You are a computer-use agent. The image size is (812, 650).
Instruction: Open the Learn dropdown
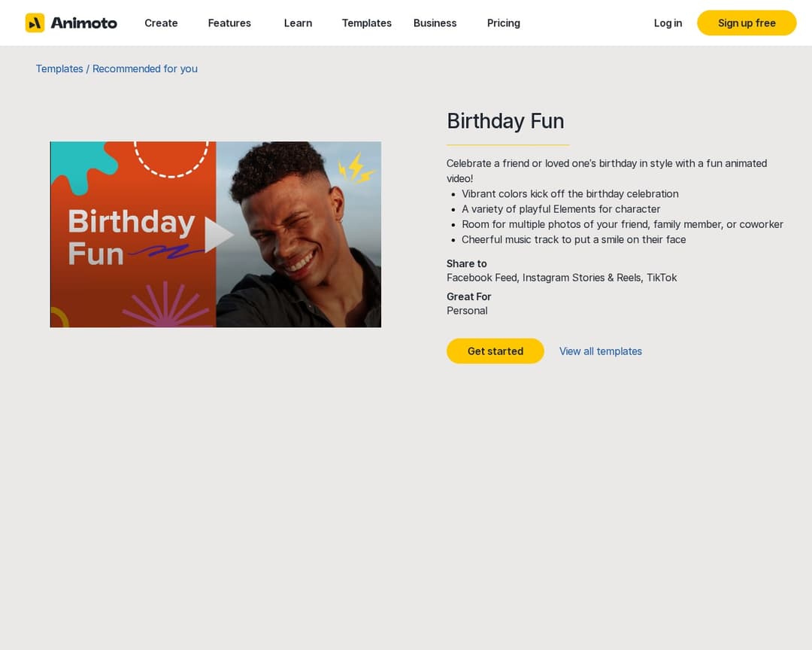(298, 23)
